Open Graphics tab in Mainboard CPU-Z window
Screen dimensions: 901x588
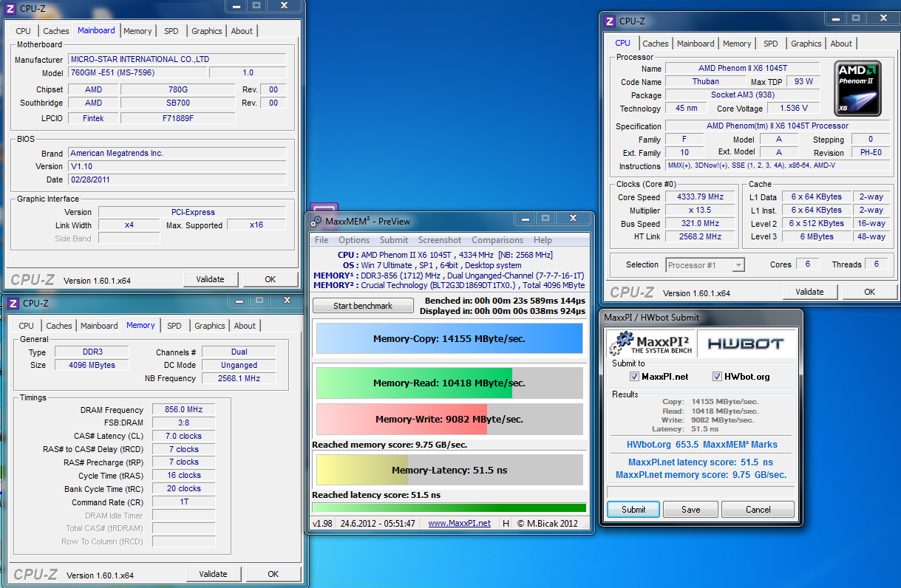pos(206,31)
